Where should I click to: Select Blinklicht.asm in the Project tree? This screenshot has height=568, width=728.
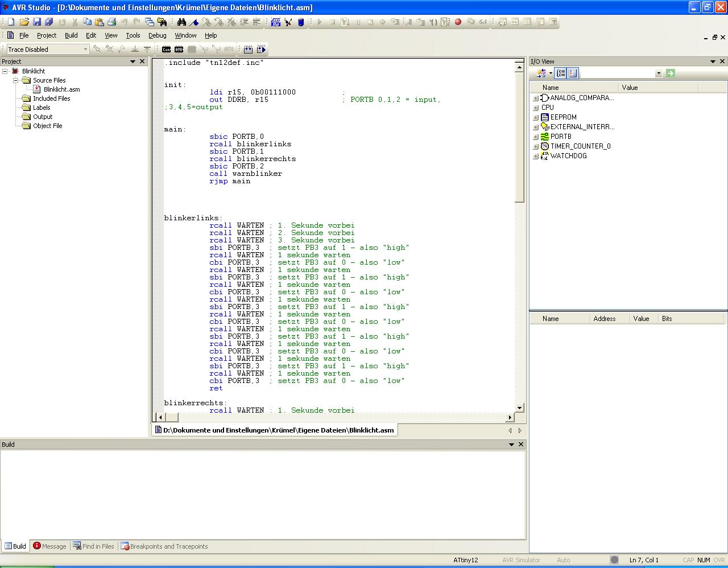[x=61, y=89]
